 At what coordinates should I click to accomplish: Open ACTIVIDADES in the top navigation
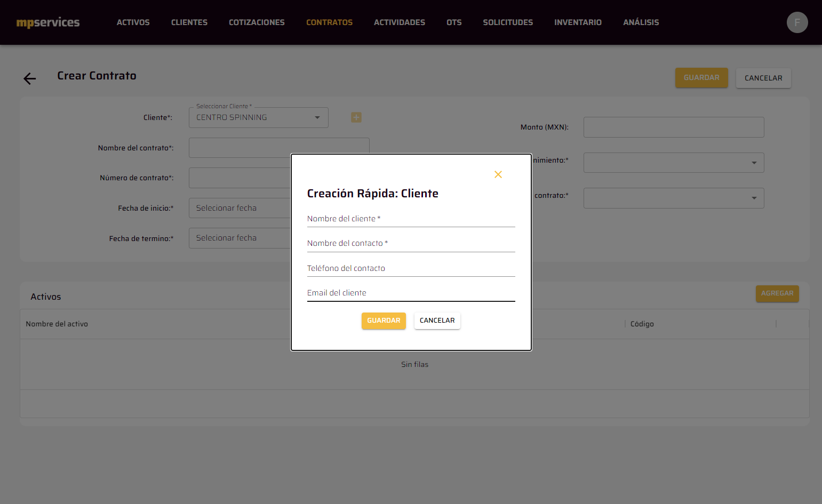point(400,22)
